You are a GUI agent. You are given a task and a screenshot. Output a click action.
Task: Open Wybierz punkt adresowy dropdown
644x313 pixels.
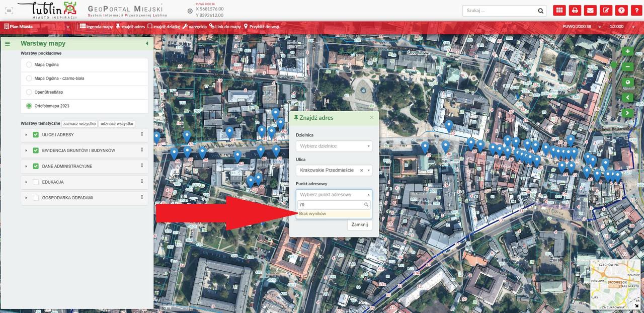coord(334,194)
